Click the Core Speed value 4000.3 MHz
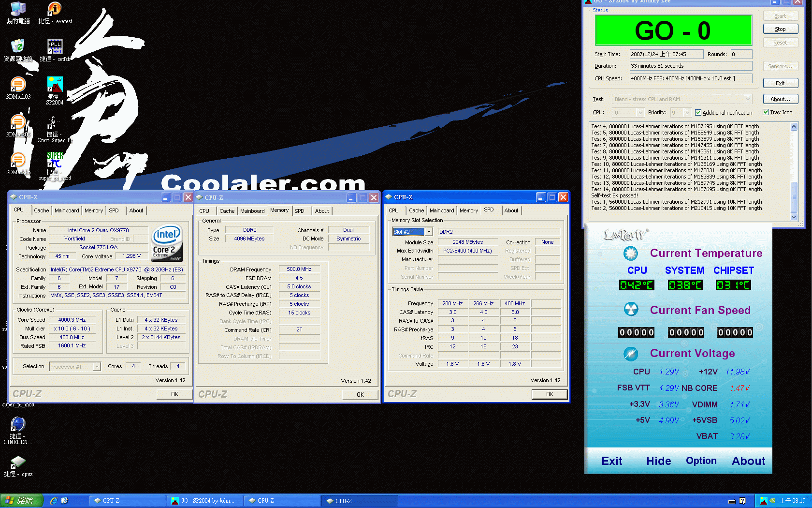This screenshot has width=812, height=508. pyautogui.click(x=72, y=320)
